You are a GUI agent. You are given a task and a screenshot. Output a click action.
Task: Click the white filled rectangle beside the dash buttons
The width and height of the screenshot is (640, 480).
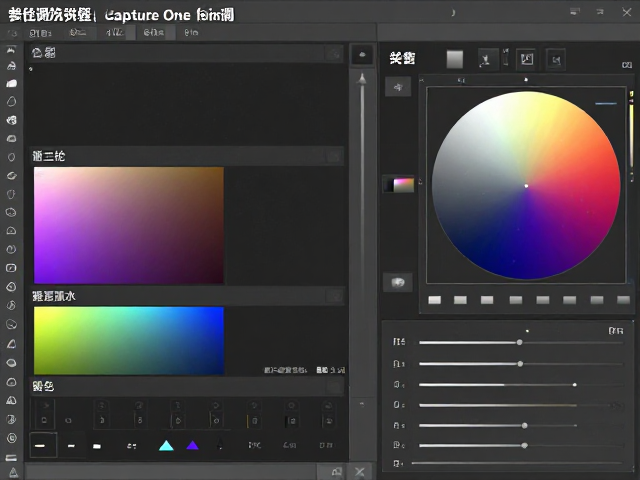(97, 446)
